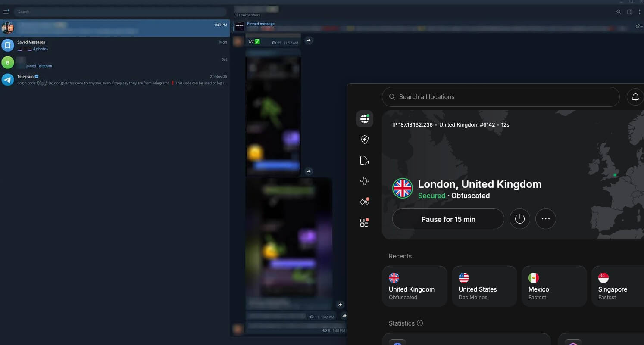
Task: Disconnect VPN with the power button
Action: point(520,219)
